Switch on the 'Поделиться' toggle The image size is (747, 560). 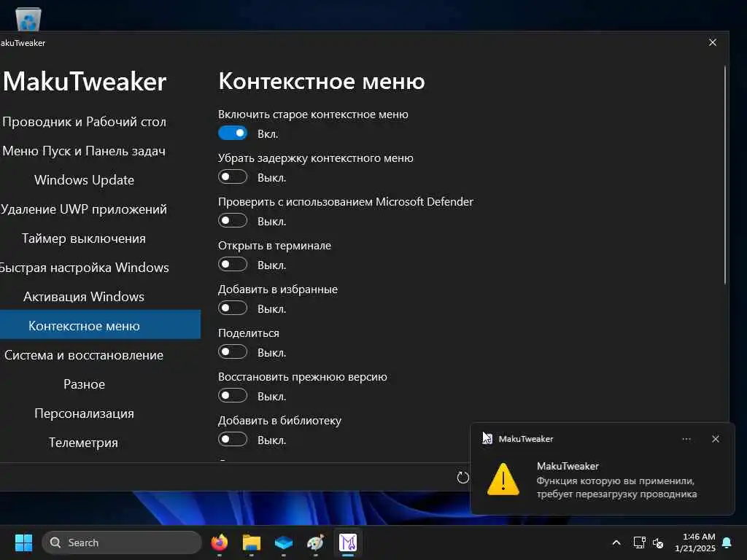(233, 352)
